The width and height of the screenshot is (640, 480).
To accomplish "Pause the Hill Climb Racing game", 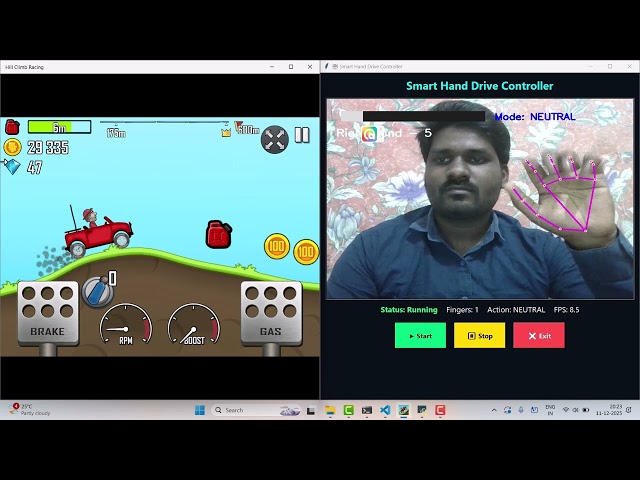I will [x=302, y=135].
